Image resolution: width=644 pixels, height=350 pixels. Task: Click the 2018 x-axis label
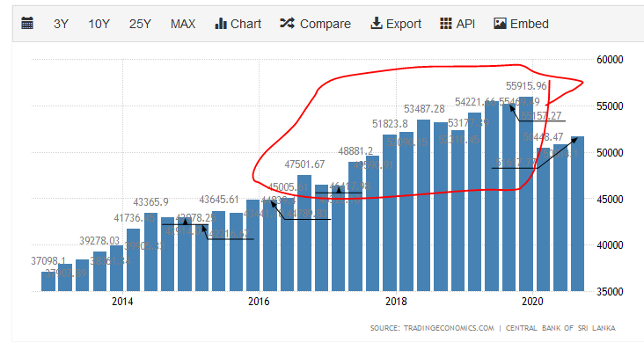396,302
